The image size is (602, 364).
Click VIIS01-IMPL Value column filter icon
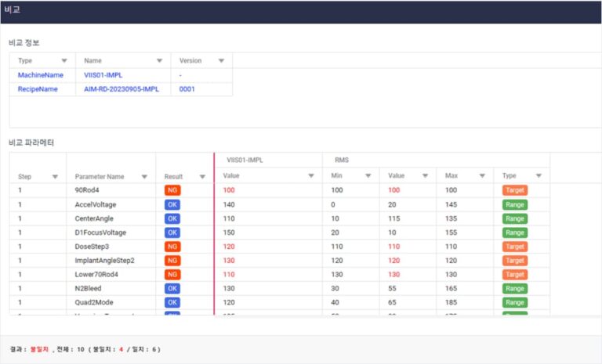[311, 176]
